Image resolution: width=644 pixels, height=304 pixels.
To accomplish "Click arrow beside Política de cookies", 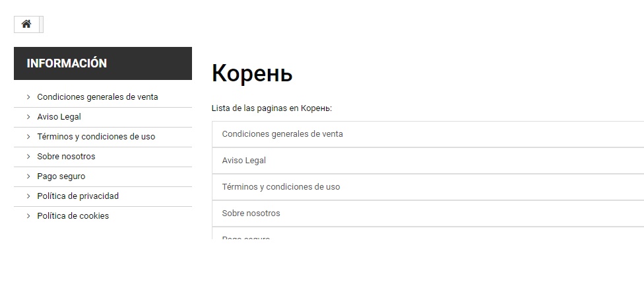I will pos(28,216).
